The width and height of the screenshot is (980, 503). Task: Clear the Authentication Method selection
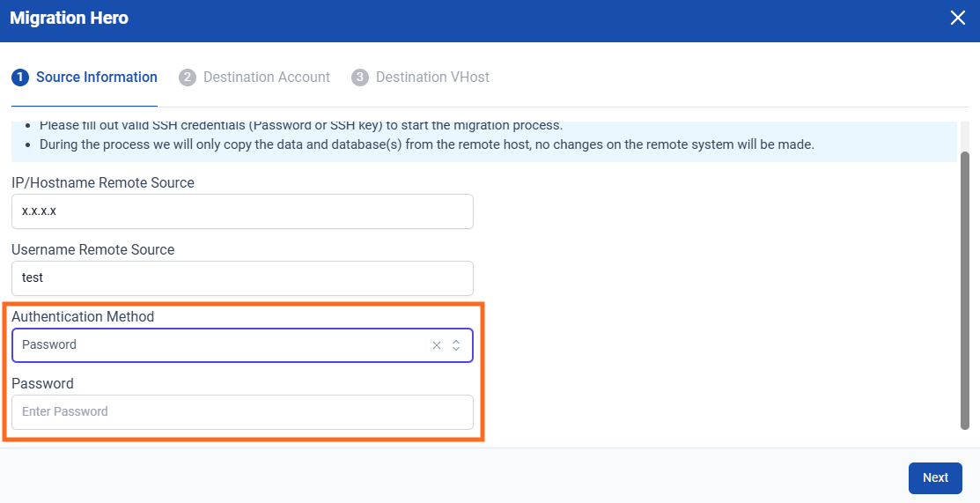pyautogui.click(x=436, y=345)
